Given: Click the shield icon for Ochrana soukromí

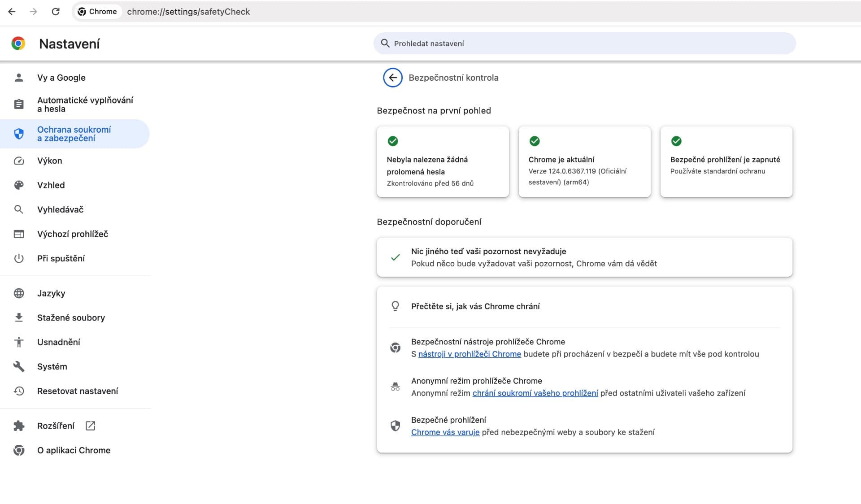Looking at the screenshot, I should pyautogui.click(x=19, y=134).
